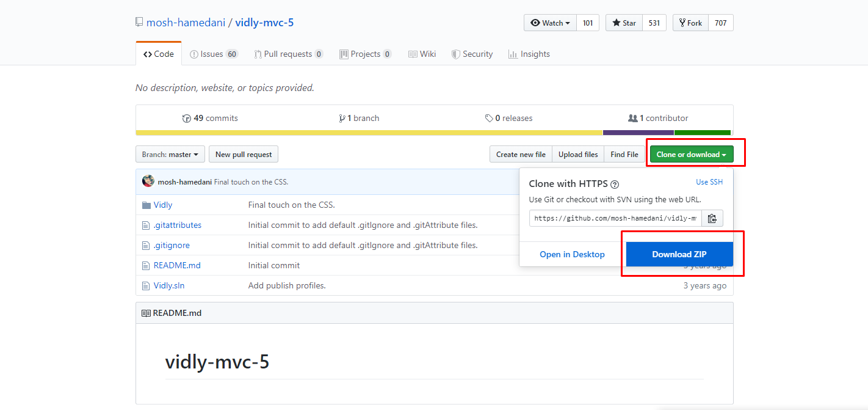Click the New pull request button
The image size is (868, 410).
244,155
